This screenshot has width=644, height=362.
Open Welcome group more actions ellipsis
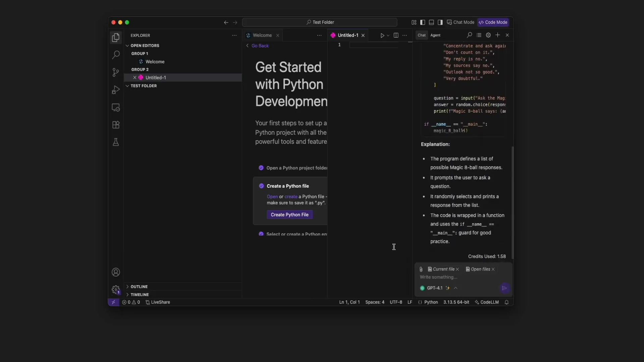coord(319,36)
